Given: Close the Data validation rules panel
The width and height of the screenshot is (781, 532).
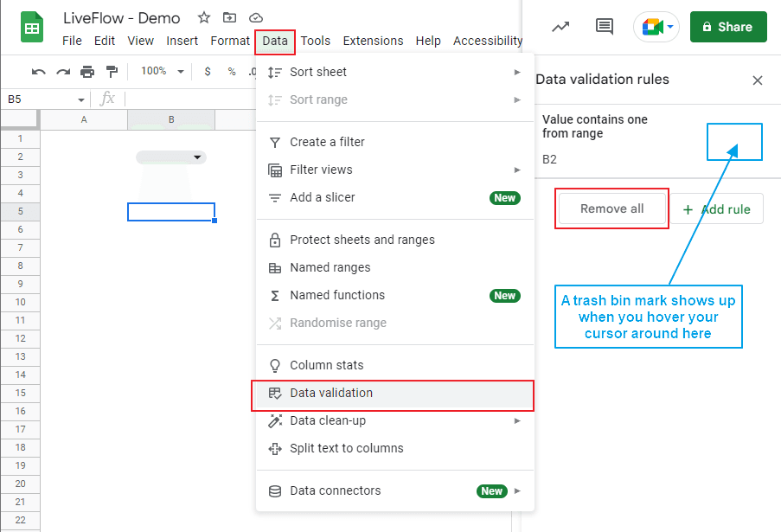Looking at the screenshot, I should coord(758,80).
